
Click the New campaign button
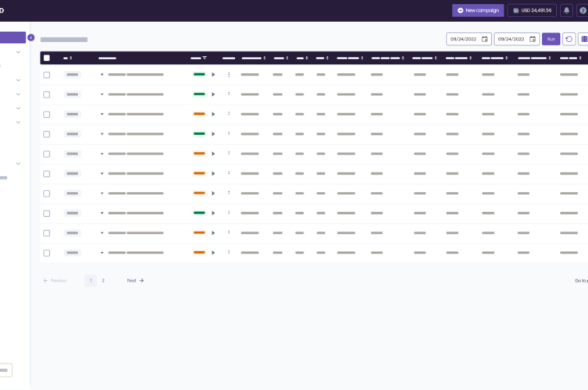(x=478, y=10)
